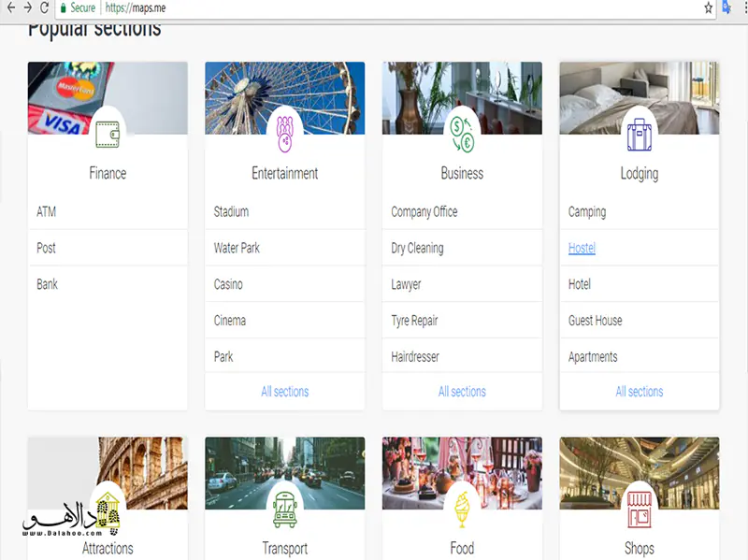Select Camping under Lodging
This screenshot has width=748, height=560.
point(587,212)
